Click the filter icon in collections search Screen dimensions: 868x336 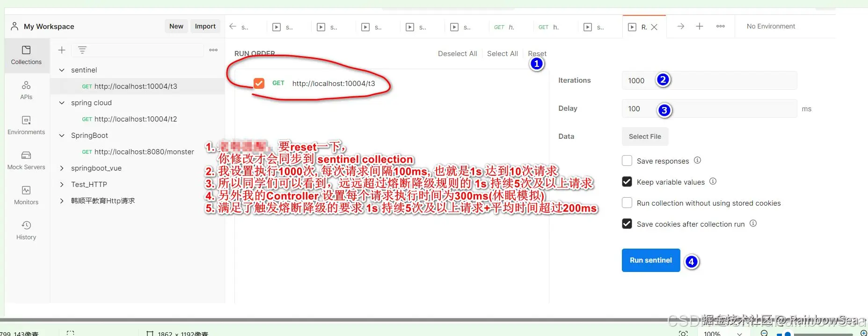[82, 50]
